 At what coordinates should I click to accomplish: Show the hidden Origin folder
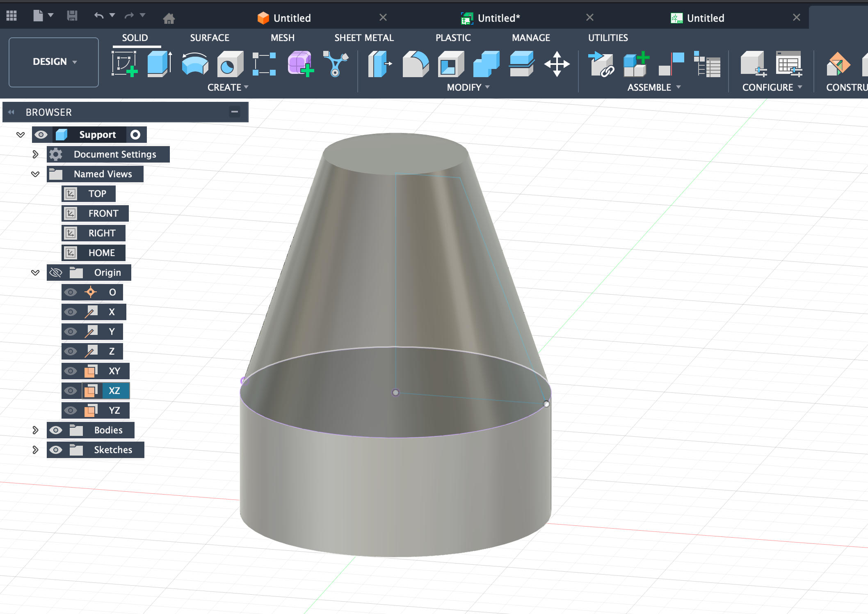pos(56,273)
